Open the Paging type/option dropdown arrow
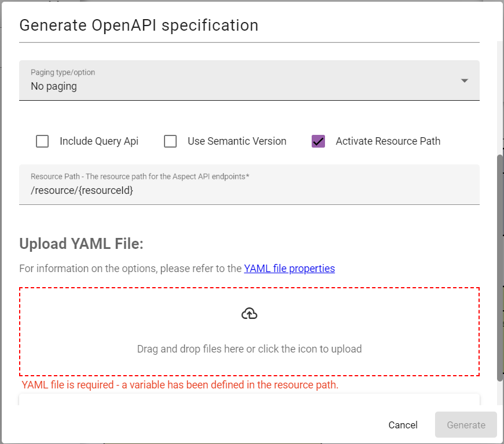 (464, 80)
